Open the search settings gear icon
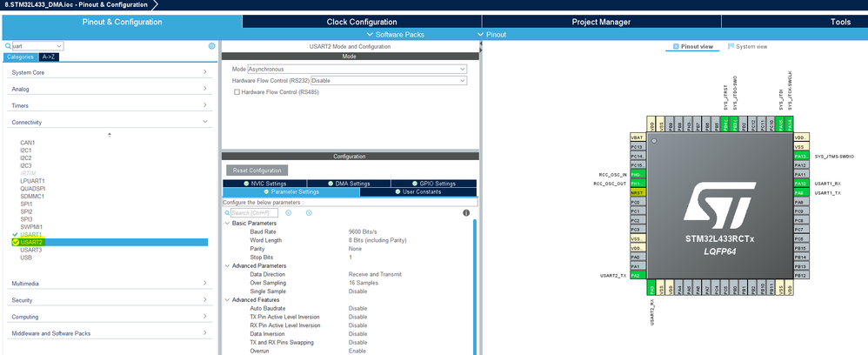This screenshot has width=868, height=355. coord(211,46)
